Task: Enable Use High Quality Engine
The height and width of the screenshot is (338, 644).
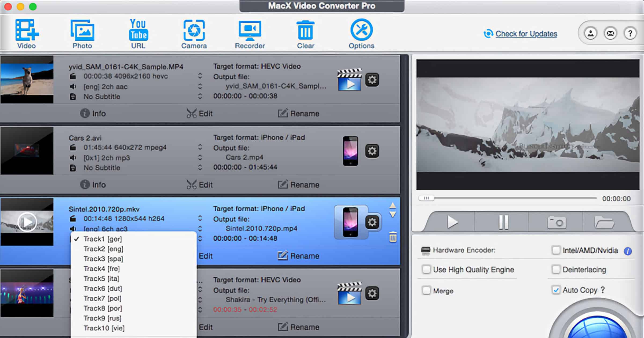Action: pyautogui.click(x=426, y=270)
